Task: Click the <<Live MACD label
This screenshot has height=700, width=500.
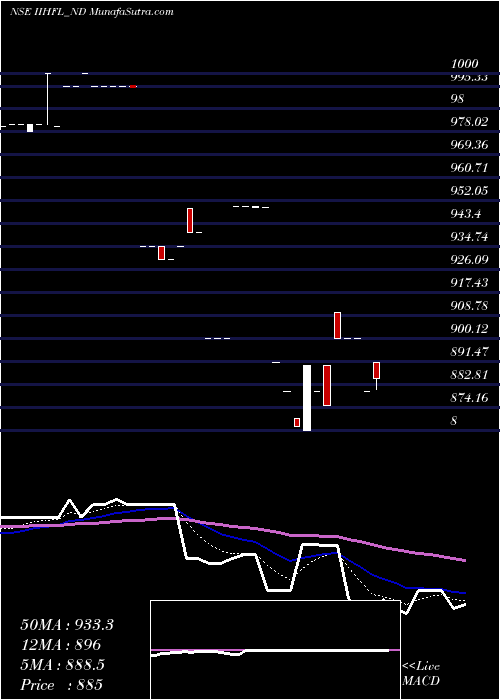Action: (x=421, y=674)
